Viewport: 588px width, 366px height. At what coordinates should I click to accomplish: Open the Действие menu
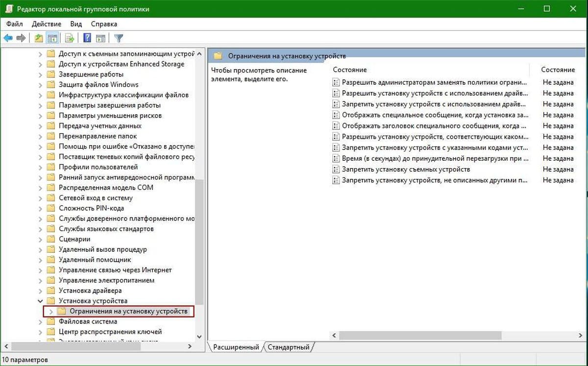pyautogui.click(x=47, y=24)
